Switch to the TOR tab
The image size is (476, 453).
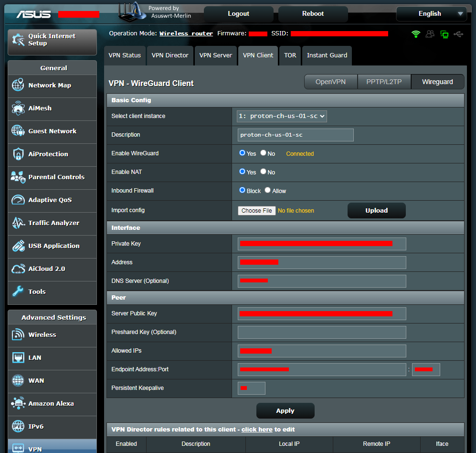click(290, 55)
